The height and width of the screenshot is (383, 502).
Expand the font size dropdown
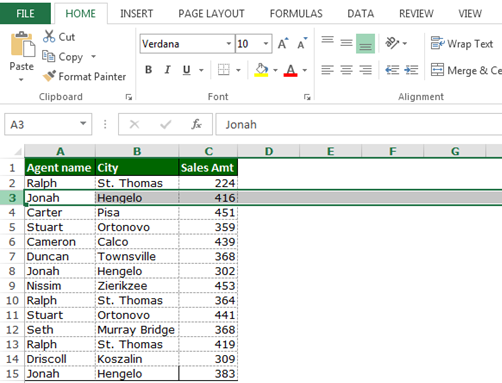[x=266, y=44]
